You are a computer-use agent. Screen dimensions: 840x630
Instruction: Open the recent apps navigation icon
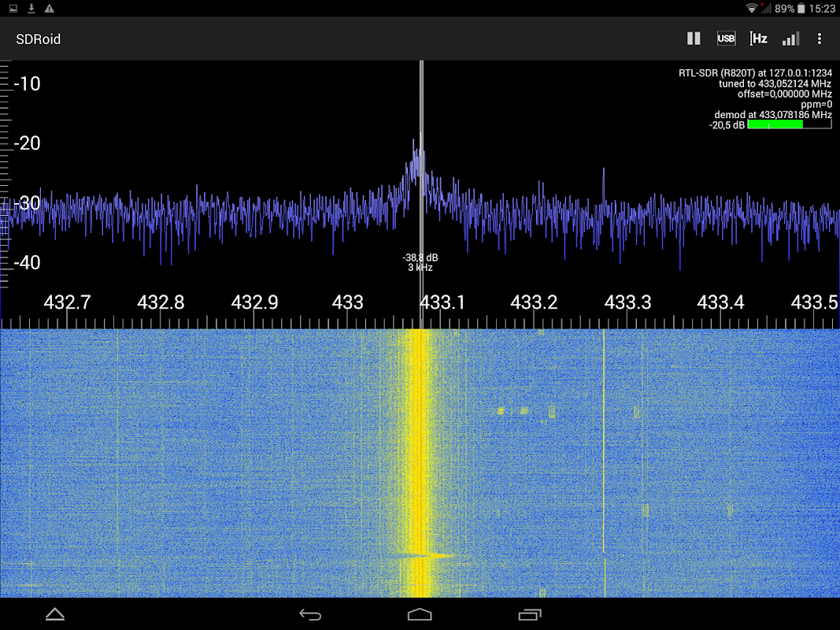coord(530,614)
